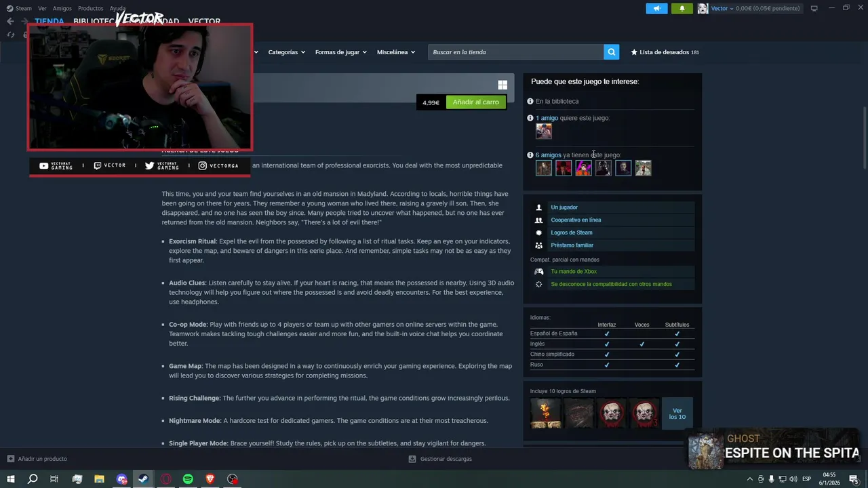This screenshot has width=868, height=488.
Task: Open the last owning friend's avatar
Action: (x=643, y=168)
